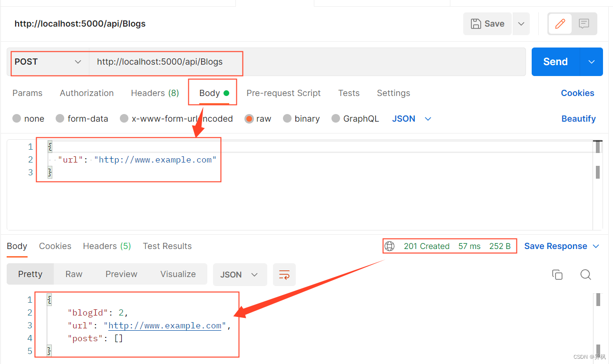Click the Beautify link
The height and width of the screenshot is (364, 613).
click(x=578, y=119)
